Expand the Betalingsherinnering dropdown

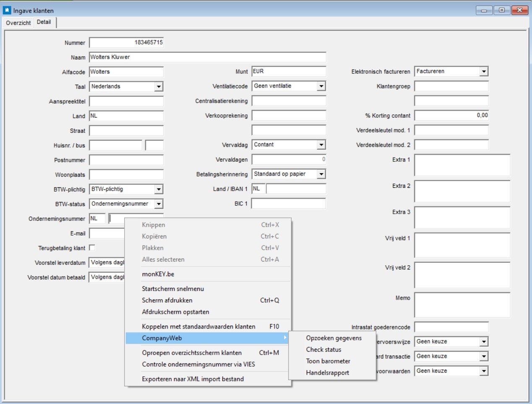[x=321, y=174]
